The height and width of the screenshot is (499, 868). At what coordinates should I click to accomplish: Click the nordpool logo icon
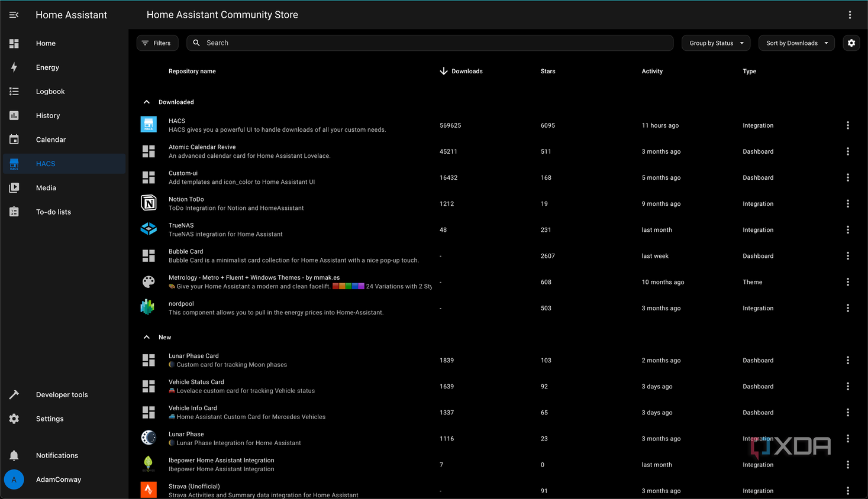(x=148, y=307)
